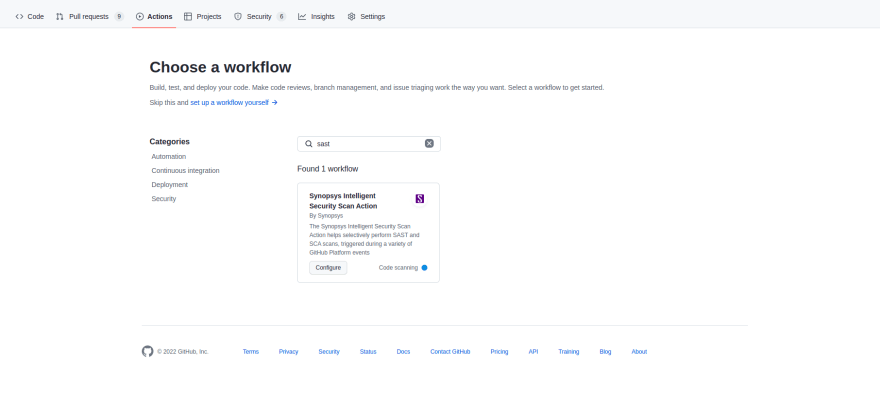Select the Deployment category

[169, 185]
